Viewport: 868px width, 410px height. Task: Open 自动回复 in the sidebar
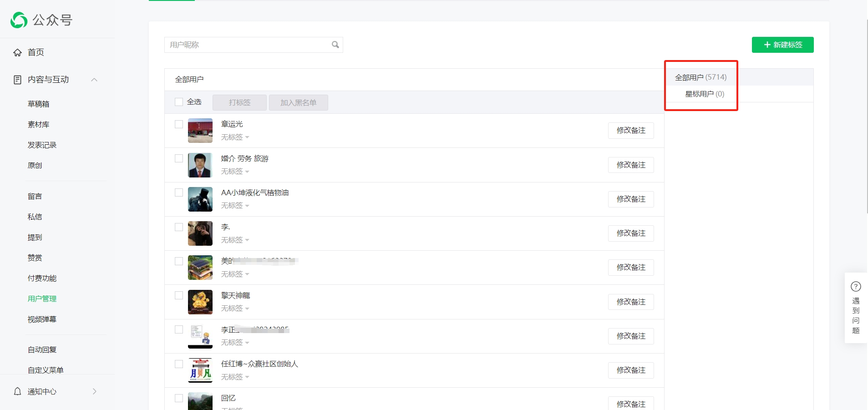(x=42, y=349)
